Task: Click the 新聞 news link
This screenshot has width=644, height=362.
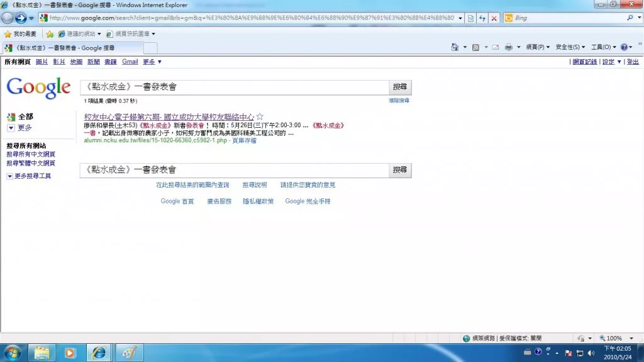Action: click(x=93, y=62)
